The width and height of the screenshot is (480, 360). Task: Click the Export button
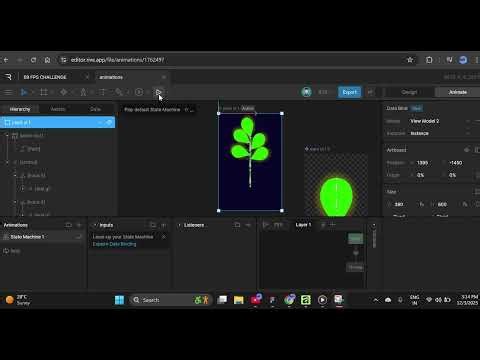point(349,92)
